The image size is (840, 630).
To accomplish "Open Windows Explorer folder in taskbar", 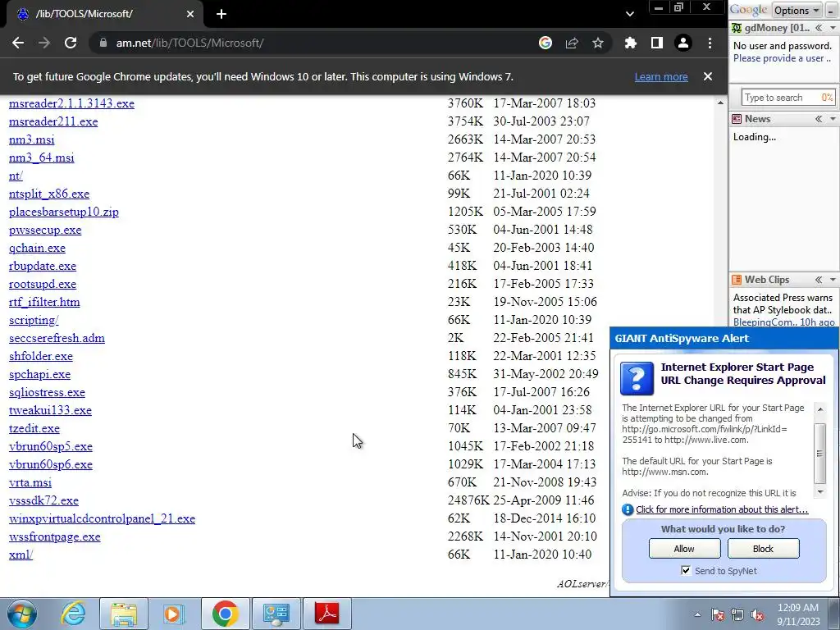I will pyautogui.click(x=124, y=614).
